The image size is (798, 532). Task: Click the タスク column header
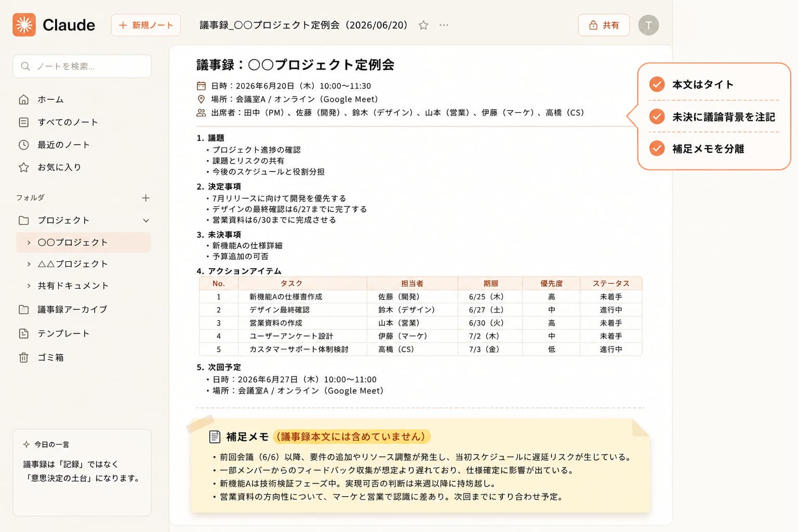click(x=302, y=283)
